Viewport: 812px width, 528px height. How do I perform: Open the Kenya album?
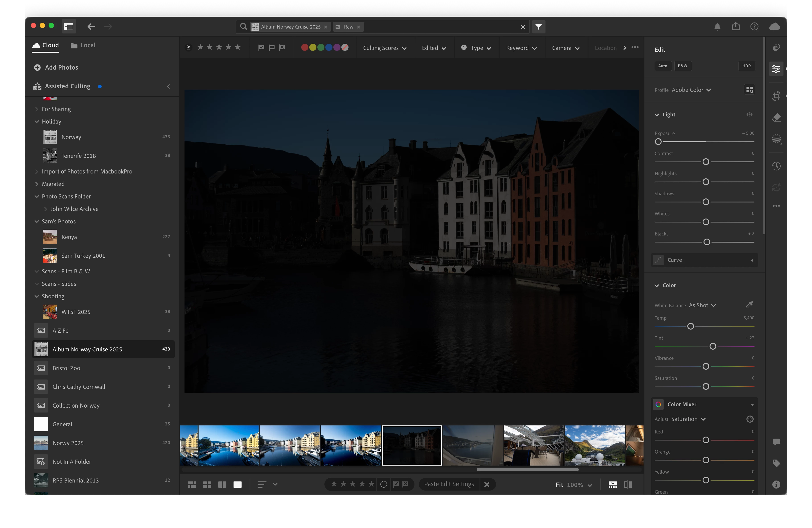[x=69, y=237]
